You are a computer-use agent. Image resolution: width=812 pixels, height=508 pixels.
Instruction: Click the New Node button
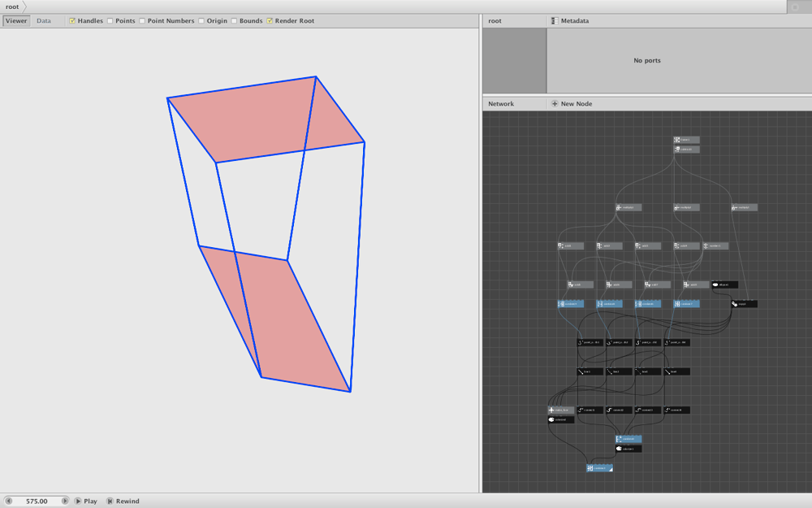click(x=572, y=104)
